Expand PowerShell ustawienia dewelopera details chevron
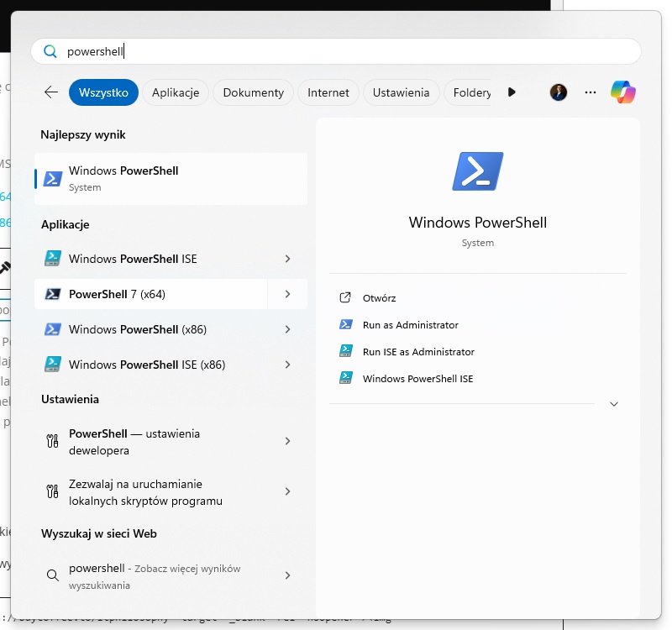This screenshot has width=672, height=630. tap(287, 442)
